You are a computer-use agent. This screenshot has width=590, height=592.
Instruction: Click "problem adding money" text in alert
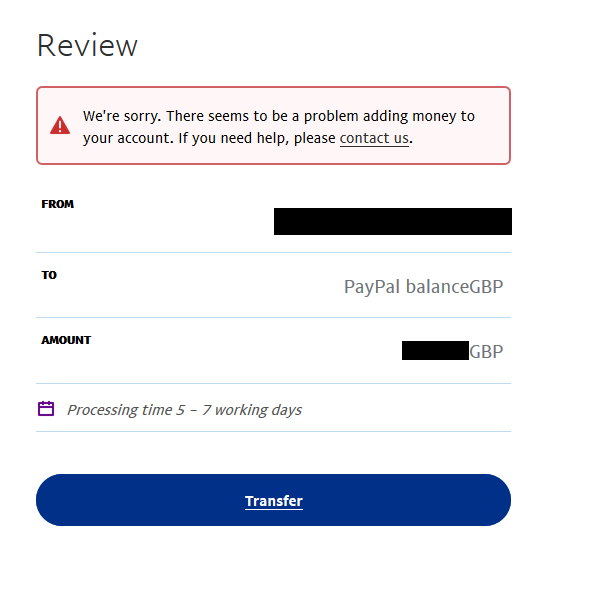(356, 116)
